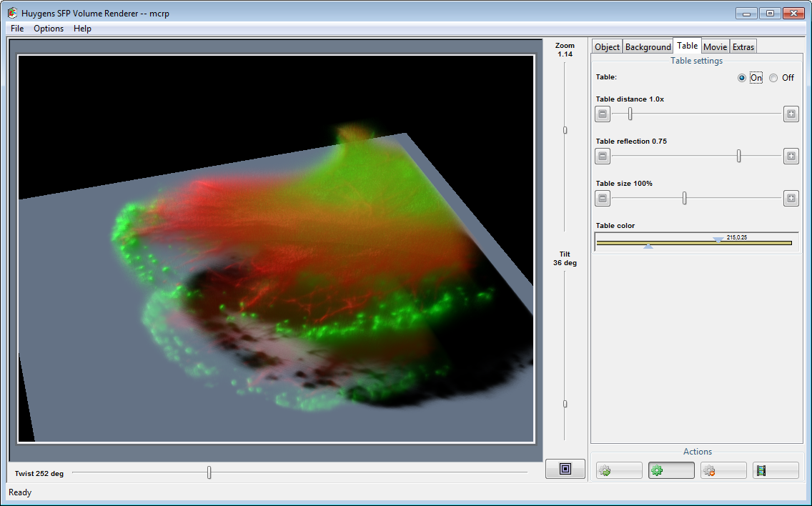Click the gear with red stop badge

coord(723,470)
